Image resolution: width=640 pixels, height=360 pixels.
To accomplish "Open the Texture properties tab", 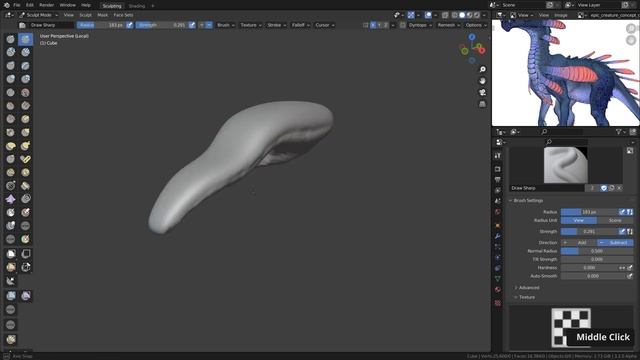I will coord(498,303).
